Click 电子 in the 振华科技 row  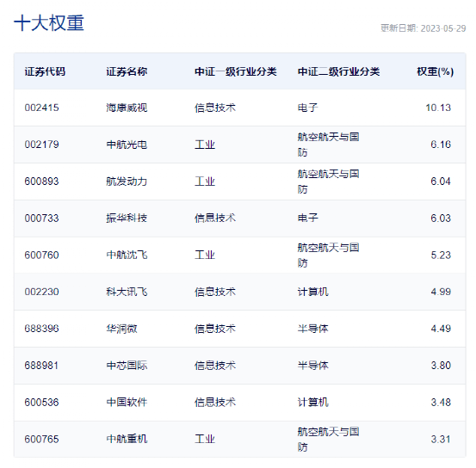point(307,219)
